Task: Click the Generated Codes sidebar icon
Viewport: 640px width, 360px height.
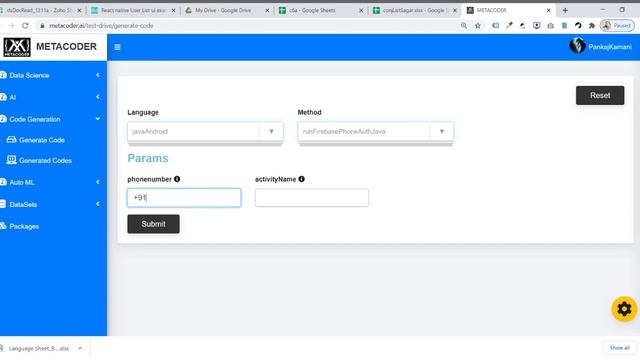Action: tap(11, 160)
